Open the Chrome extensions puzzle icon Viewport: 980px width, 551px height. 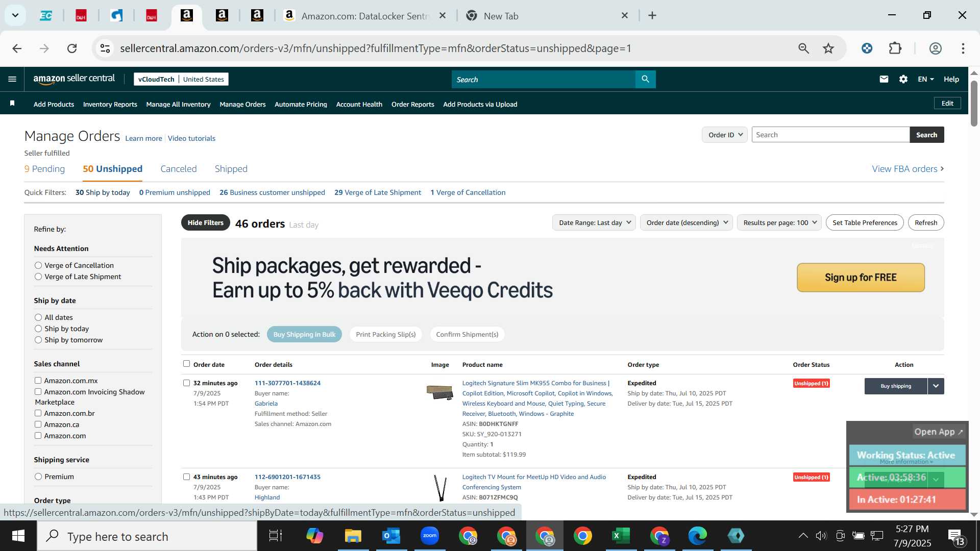(895, 48)
